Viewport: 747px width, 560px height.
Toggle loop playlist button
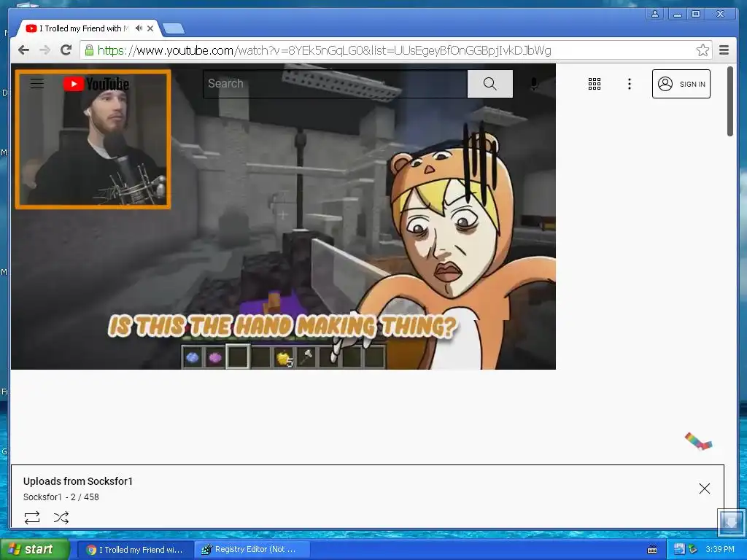(32, 518)
